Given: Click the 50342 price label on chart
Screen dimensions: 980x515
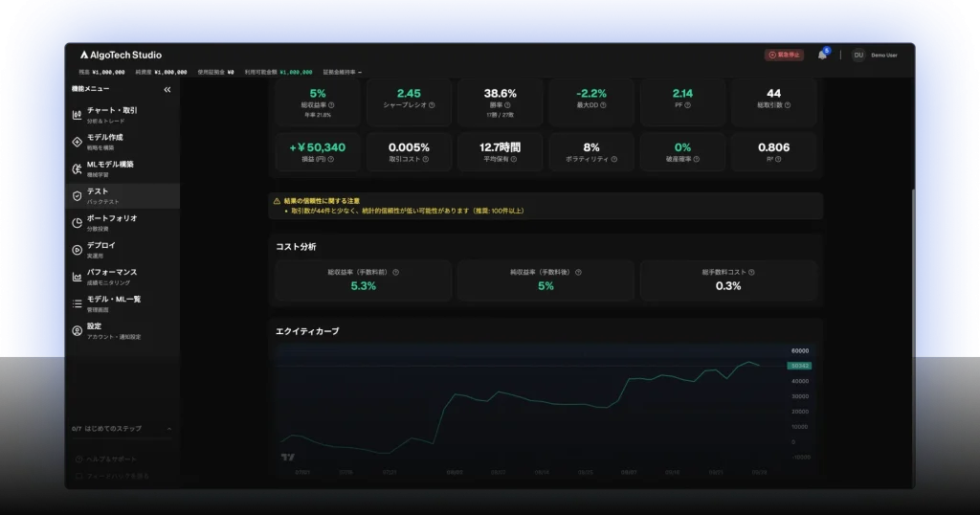Looking at the screenshot, I should (799, 366).
